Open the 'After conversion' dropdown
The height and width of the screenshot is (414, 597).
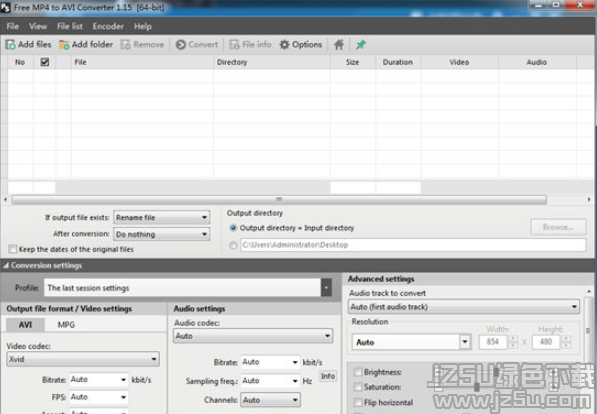coord(162,234)
